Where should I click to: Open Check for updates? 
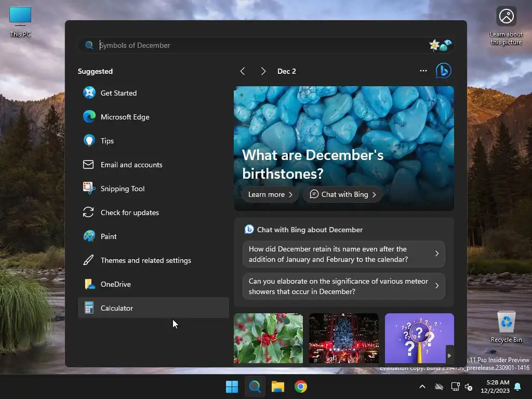point(153,212)
